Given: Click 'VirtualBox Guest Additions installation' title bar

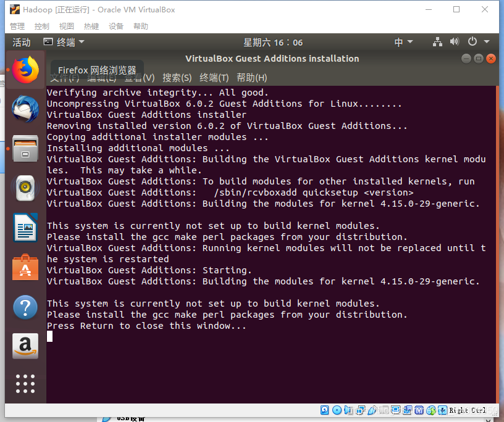Looking at the screenshot, I should 272,59.
